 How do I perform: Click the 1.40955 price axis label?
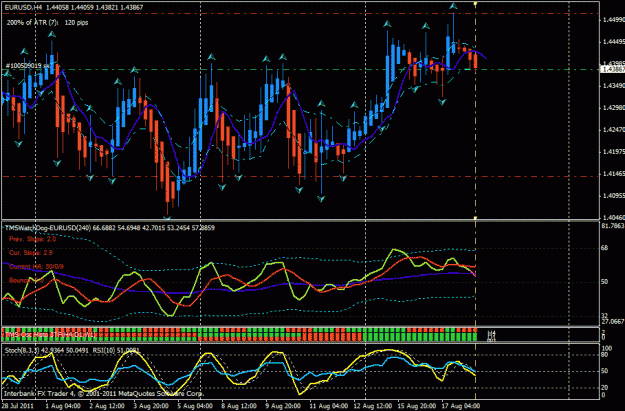click(x=613, y=196)
